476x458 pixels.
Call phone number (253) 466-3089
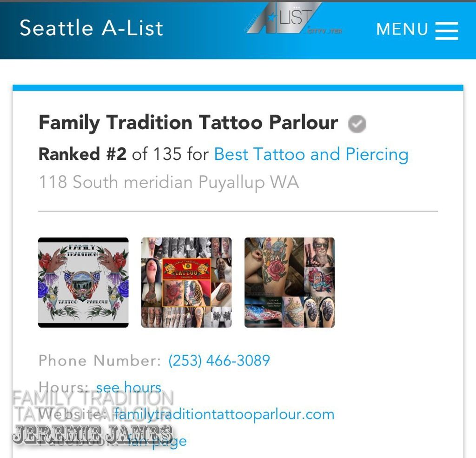pyautogui.click(x=219, y=361)
